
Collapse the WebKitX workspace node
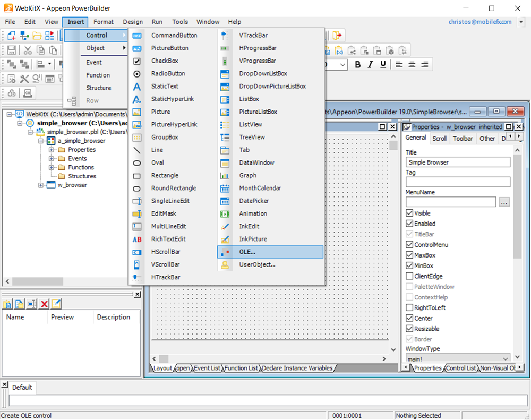[x=9, y=114]
